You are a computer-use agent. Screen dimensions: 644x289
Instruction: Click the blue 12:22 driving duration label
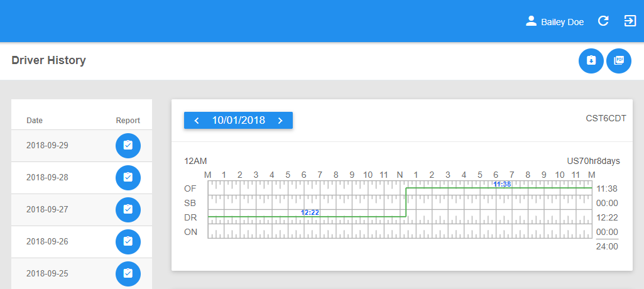[310, 212]
